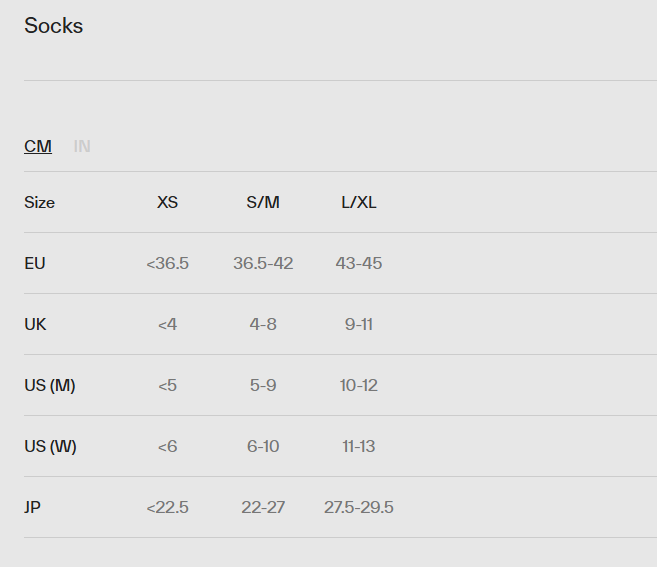Switch size units to CM
The width and height of the screenshot is (657, 567).
[x=38, y=146]
